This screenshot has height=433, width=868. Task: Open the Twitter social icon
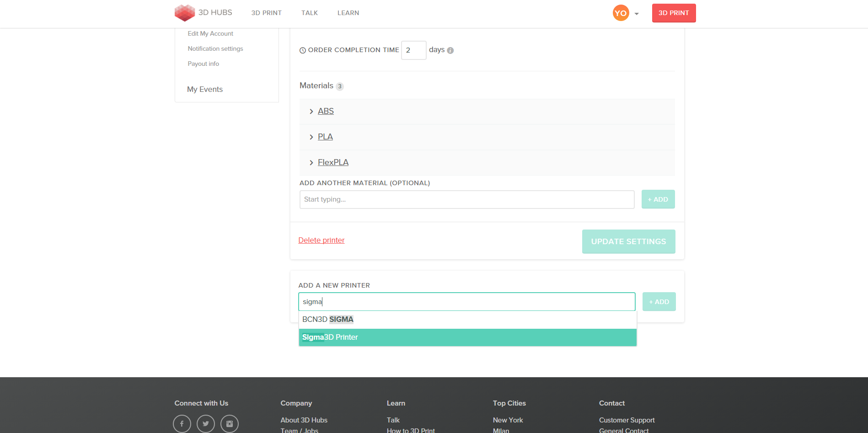point(206,424)
